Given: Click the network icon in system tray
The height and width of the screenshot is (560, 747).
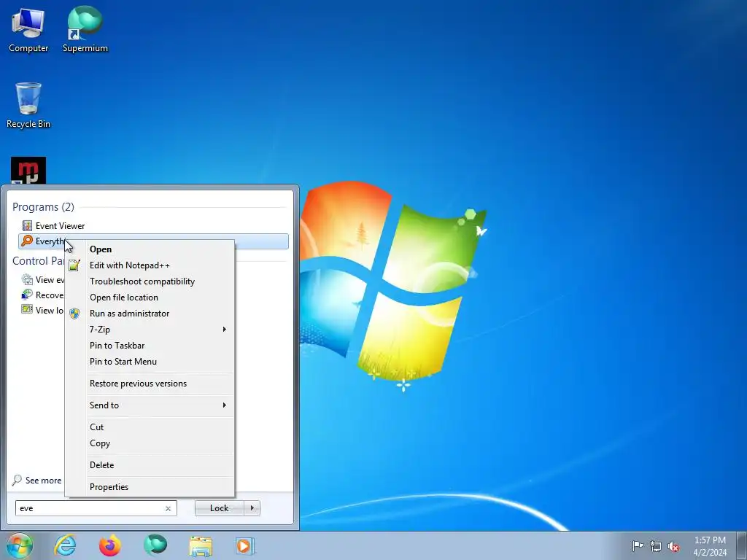Looking at the screenshot, I should point(656,547).
